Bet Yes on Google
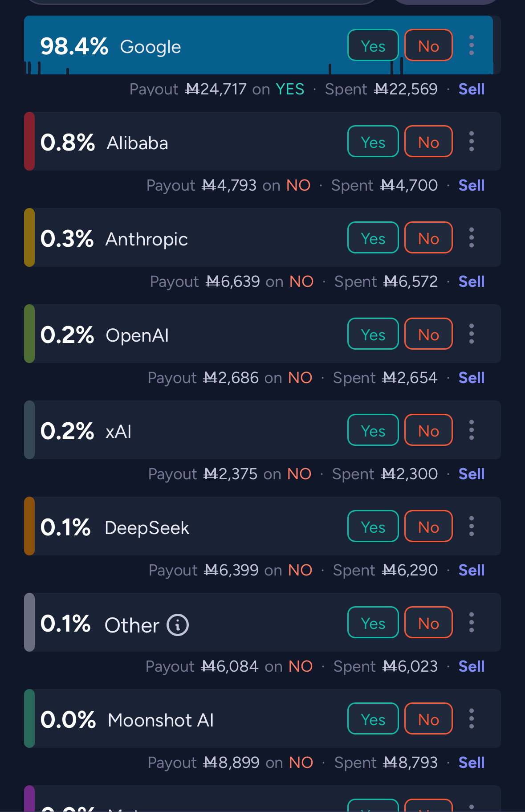 pos(373,45)
